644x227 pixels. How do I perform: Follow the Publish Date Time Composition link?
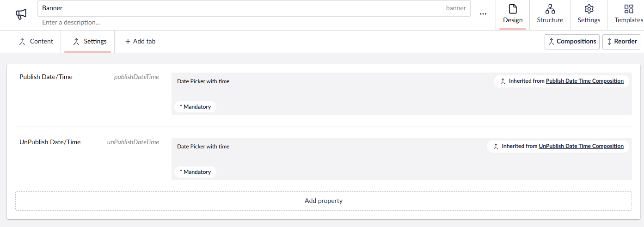584,81
